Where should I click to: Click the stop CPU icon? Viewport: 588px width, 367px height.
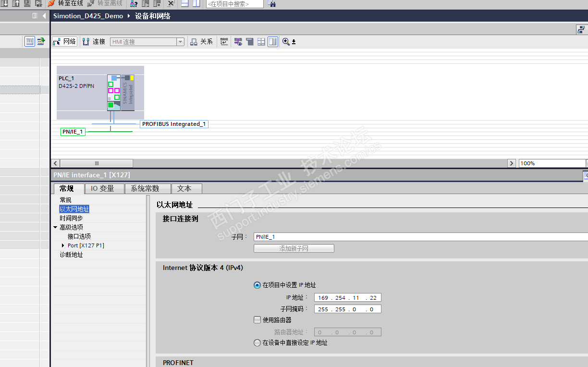pos(157,3)
